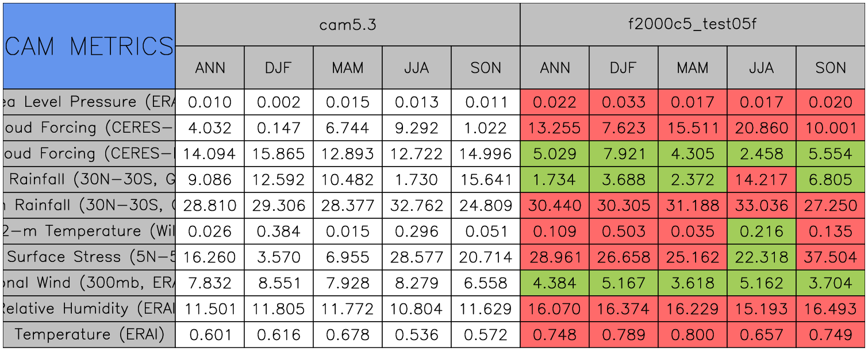Viewport: 868px width, 351px height.
Task: Click the red cell showing 16.493
Action: tap(831, 309)
